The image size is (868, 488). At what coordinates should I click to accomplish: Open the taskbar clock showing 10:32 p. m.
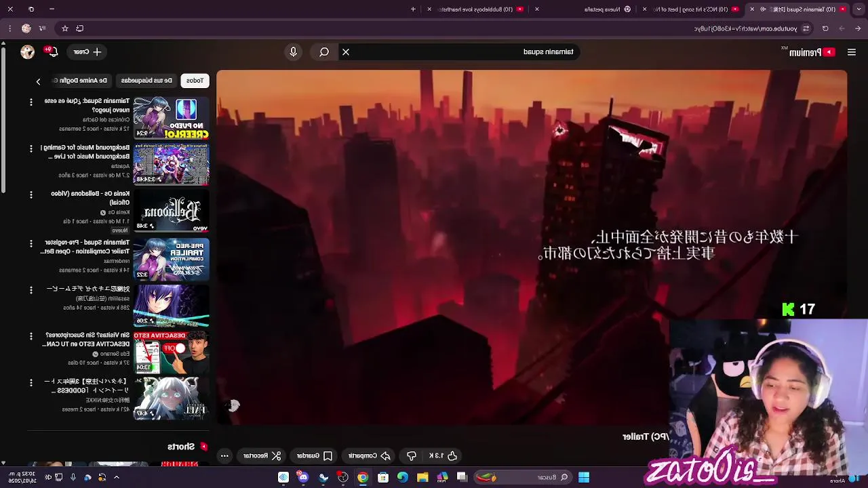[x=22, y=477]
